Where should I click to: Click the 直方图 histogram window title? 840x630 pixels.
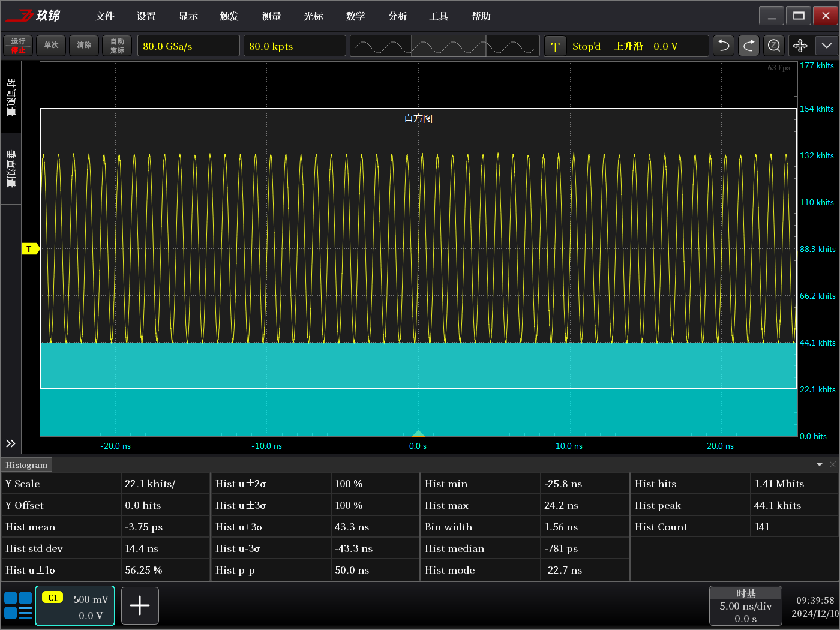point(418,118)
